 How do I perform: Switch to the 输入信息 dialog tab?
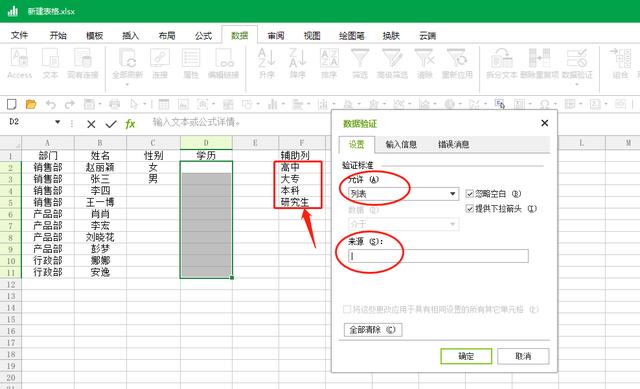coord(401,144)
